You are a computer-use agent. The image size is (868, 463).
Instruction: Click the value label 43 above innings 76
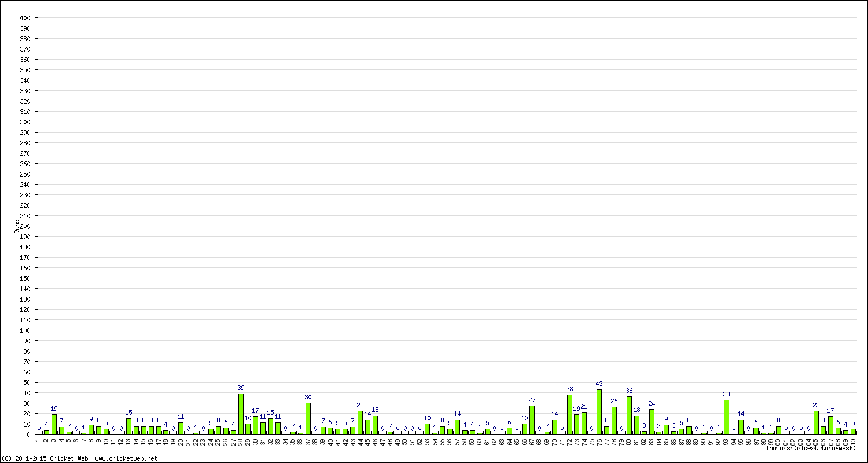tap(599, 384)
